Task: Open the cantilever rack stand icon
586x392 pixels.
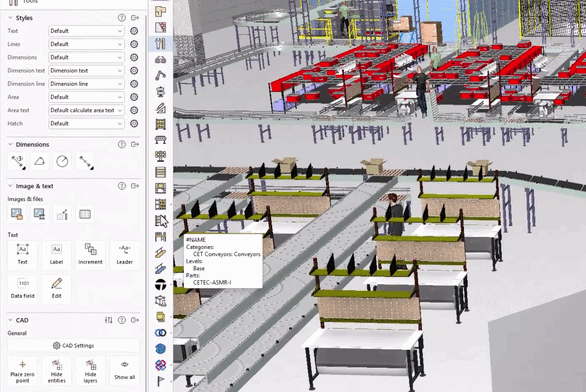Action: point(160,156)
